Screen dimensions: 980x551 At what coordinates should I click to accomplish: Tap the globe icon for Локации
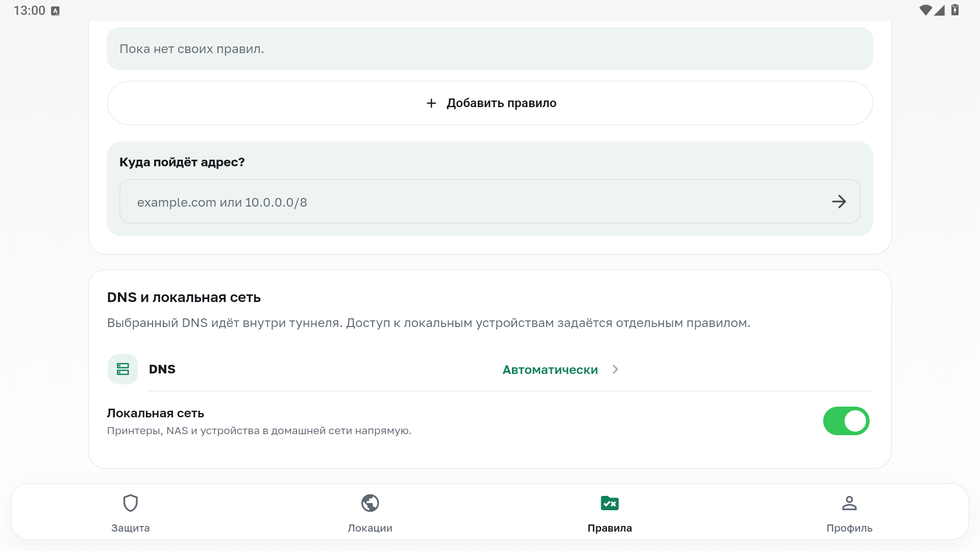point(370,503)
